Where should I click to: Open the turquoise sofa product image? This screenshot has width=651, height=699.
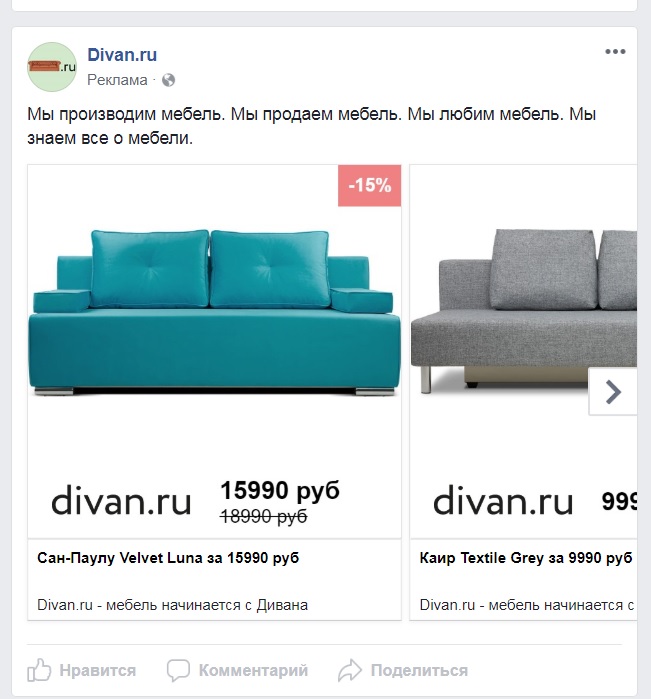[x=214, y=313]
